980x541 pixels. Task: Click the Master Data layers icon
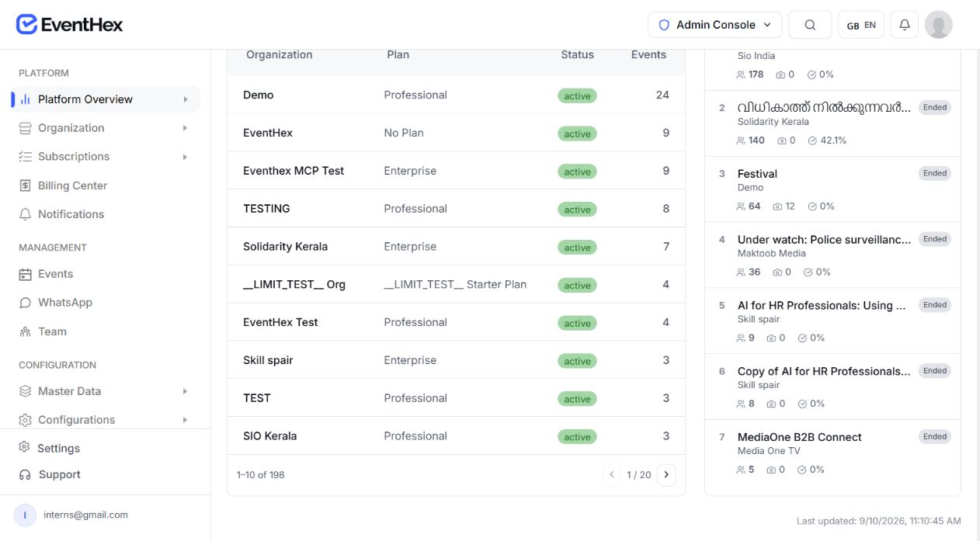(26, 391)
